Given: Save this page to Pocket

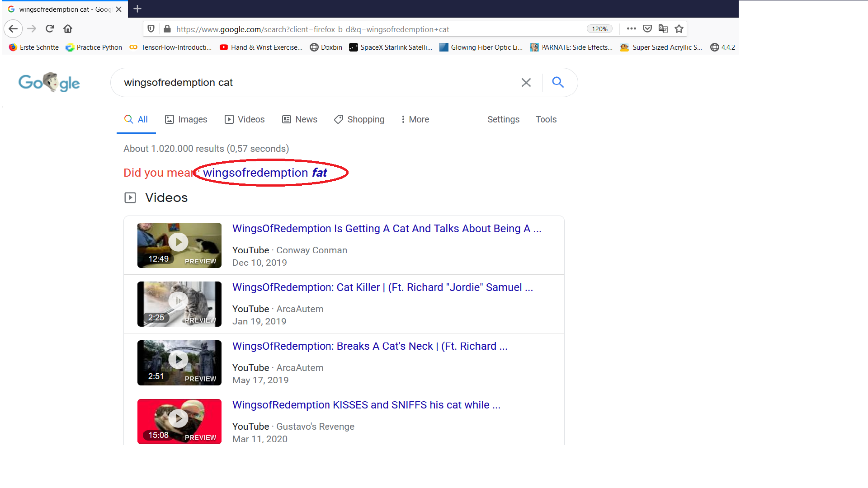Looking at the screenshot, I should pyautogui.click(x=647, y=28).
